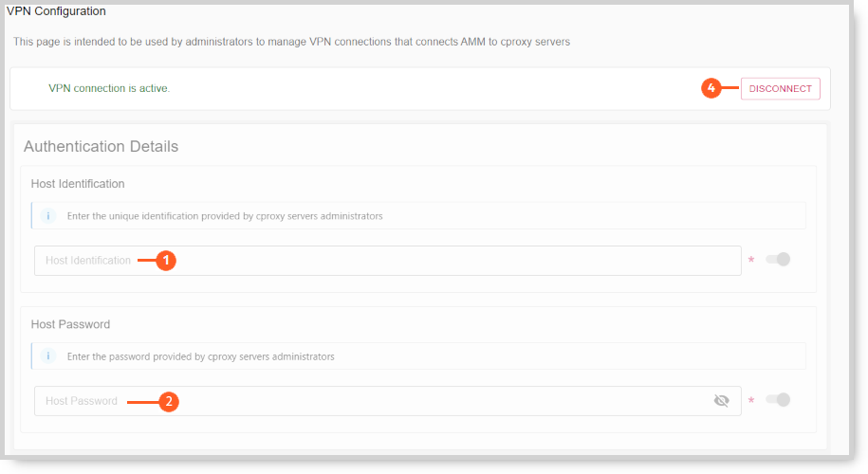Focus the Host Password input field
868x474 pixels.
click(387, 401)
